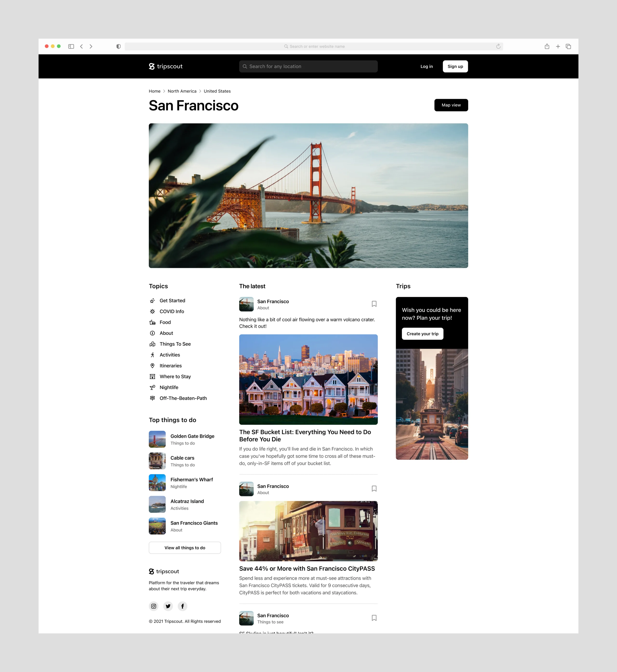Bookmark the Things to see post
Viewport: 617px width, 672px height.
(x=374, y=618)
